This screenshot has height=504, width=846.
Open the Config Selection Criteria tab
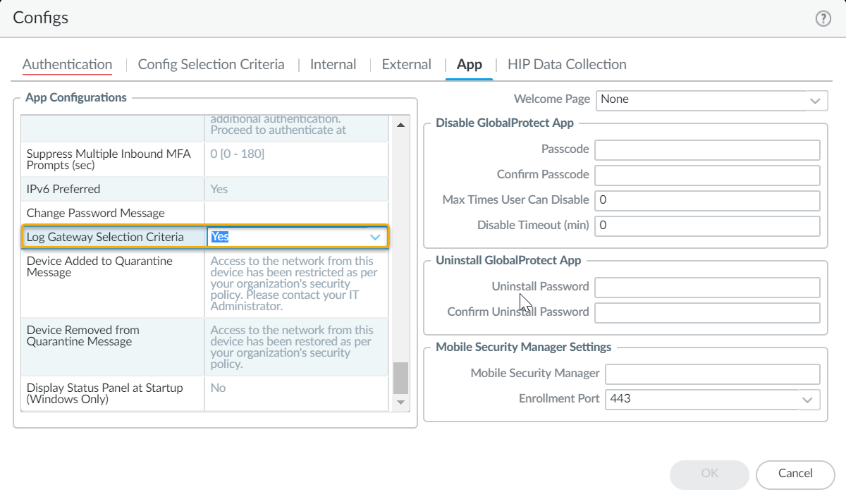pos(211,64)
